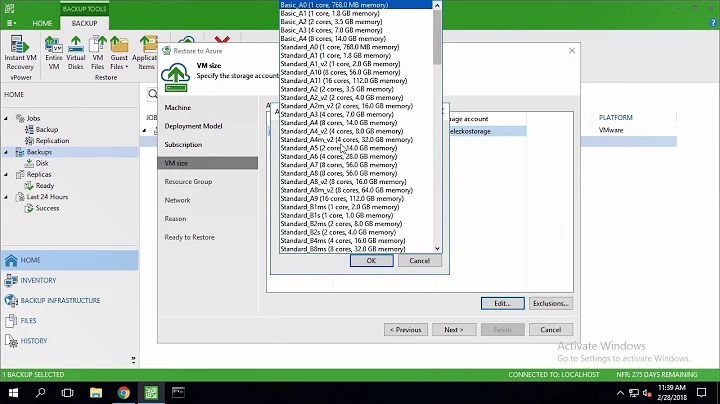Select Entire VM restore icon
The image size is (720, 404).
tap(54, 53)
